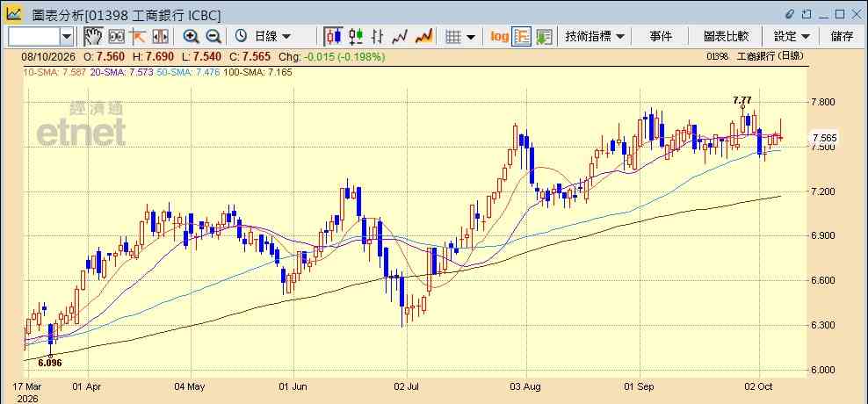
Task: Click the horizontal scroll arrows icon
Action: point(159,37)
